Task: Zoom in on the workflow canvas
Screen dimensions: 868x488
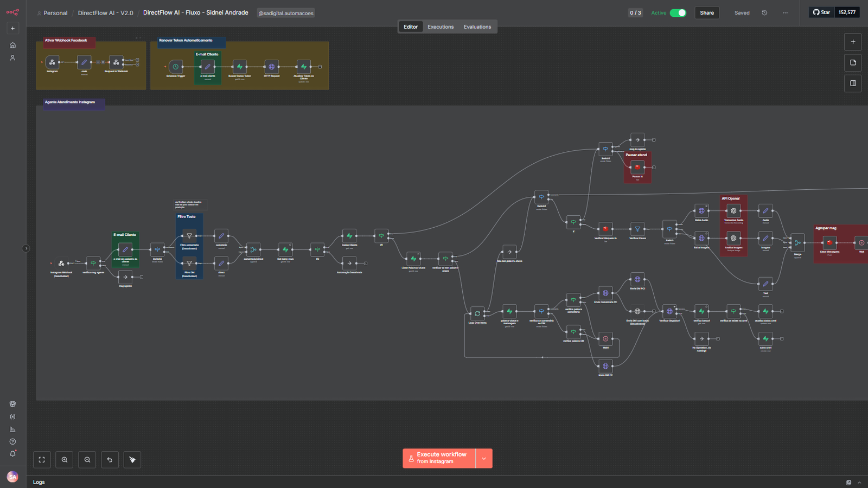Action: tap(65, 460)
